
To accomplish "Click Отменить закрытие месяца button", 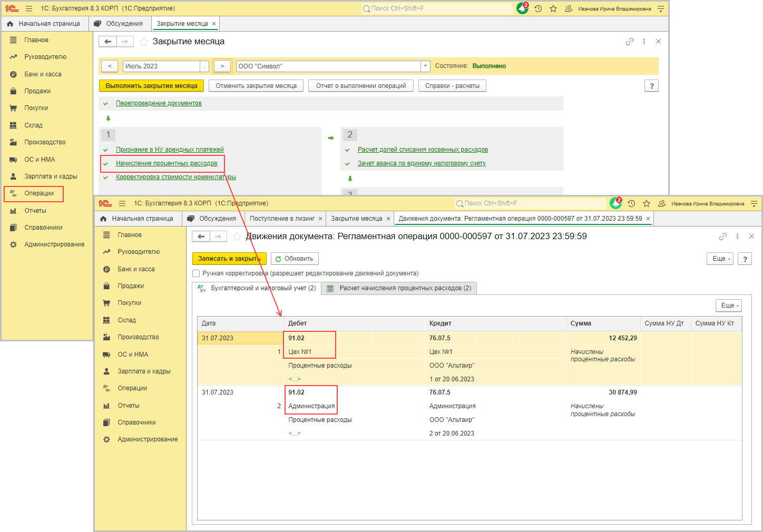I will [x=256, y=86].
